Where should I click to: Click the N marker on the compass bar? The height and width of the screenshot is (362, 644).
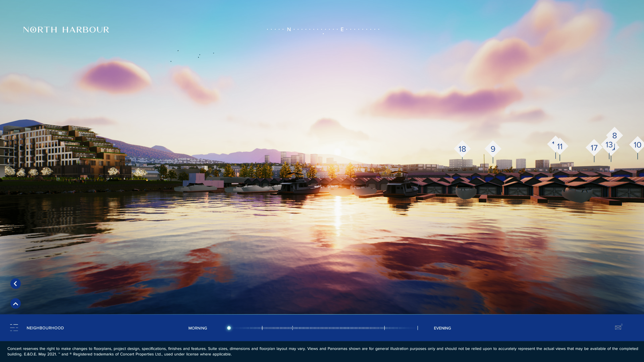click(x=289, y=29)
